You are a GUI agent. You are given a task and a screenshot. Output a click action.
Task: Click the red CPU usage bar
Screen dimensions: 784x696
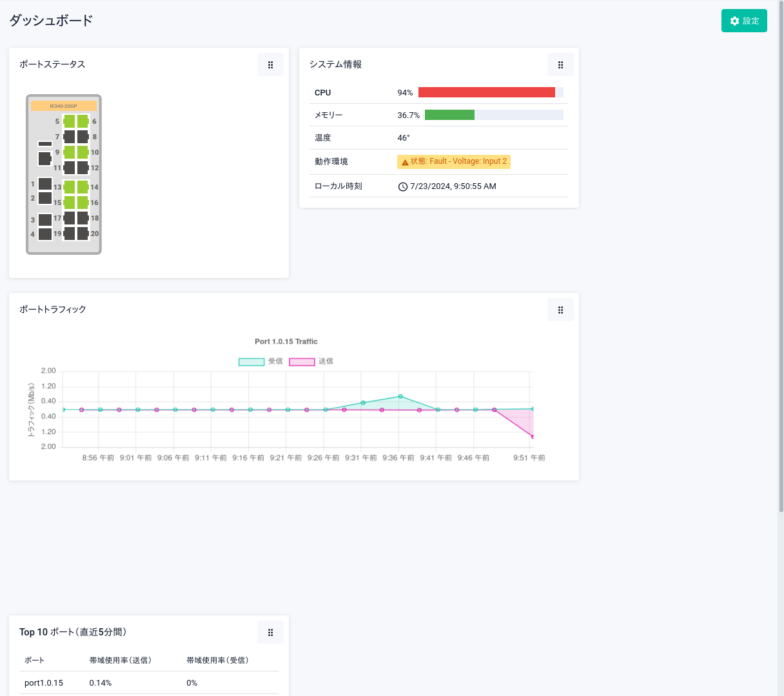pos(486,92)
